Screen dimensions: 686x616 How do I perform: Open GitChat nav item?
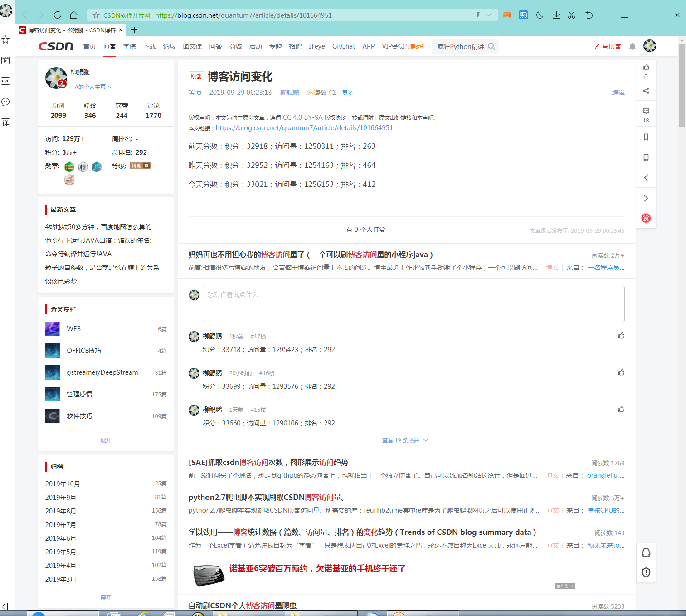point(343,46)
